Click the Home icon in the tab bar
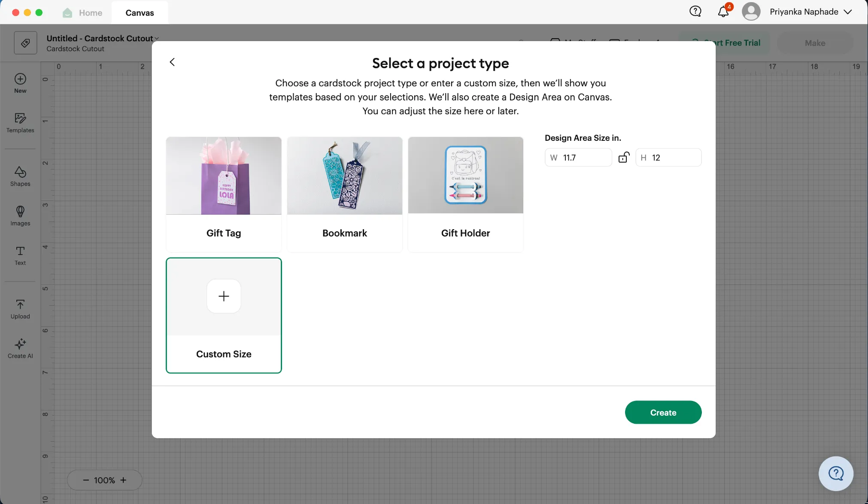The width and height of the screenshot is (868, 504). point(67,13)
